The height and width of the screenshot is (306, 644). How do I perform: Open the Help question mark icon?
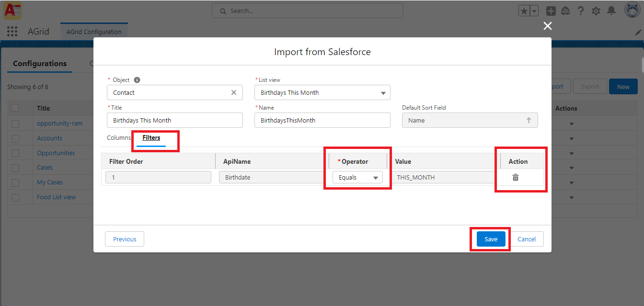click(x=581, y=11)
